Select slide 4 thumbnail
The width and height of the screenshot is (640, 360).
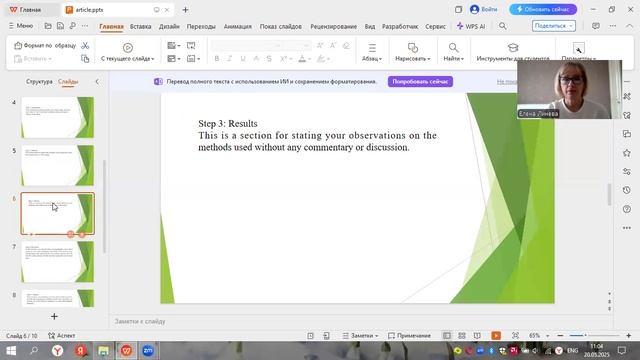pyautogui.click(x=58, y=118)
